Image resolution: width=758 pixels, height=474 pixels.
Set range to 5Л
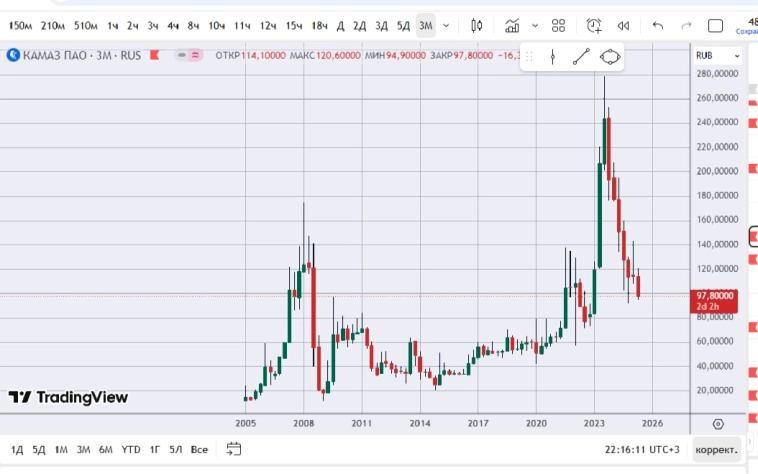click(175, 450)
